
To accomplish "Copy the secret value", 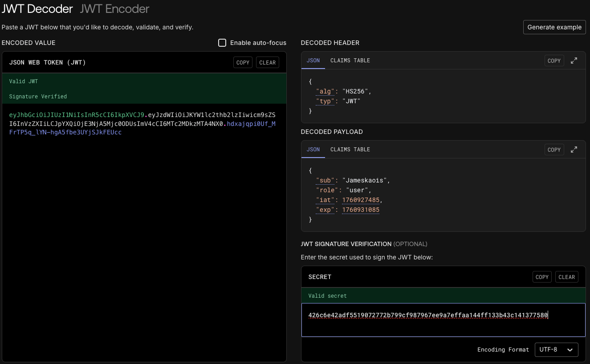I will pos(542,277).
